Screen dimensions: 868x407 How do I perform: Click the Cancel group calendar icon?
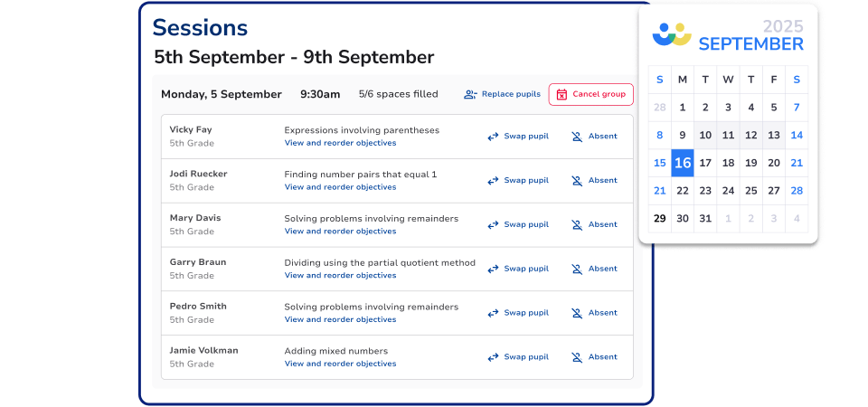pyautogui.click(x=561, y=94)
